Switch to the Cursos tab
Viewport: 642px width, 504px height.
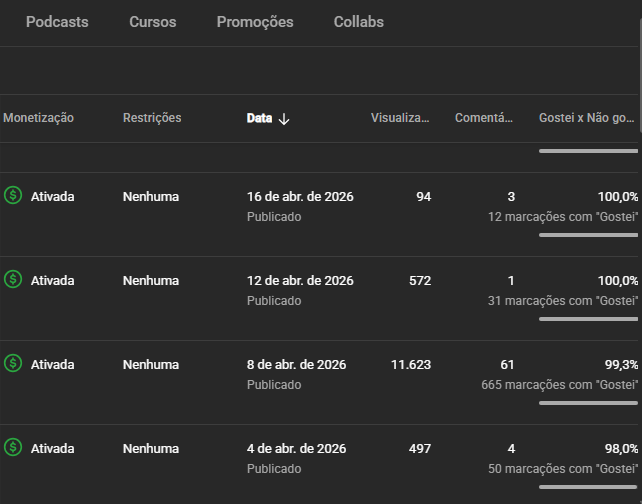153,22
